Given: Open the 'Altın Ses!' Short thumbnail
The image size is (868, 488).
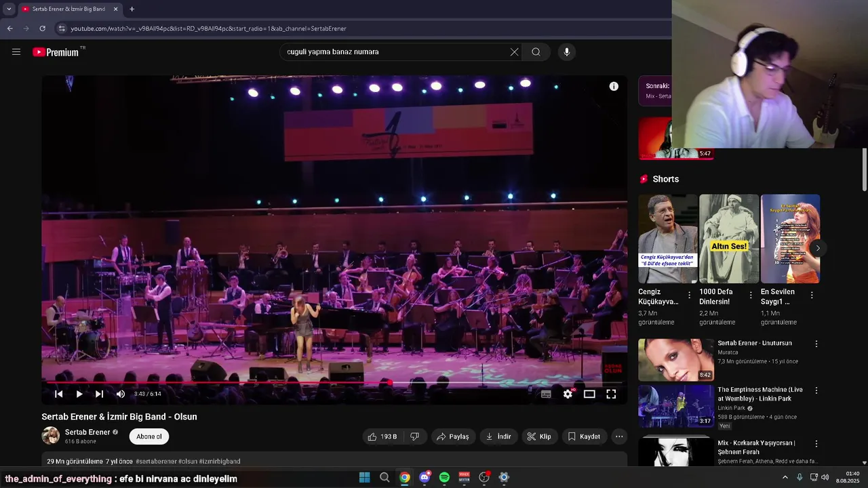Looking at the screenshot, I should click(x=729, y=239).
